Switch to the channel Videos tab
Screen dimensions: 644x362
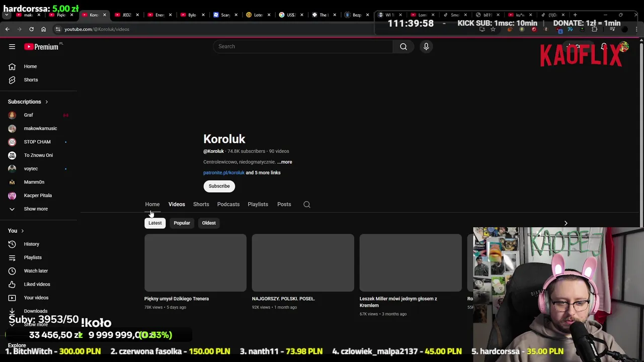click(177, 204)
